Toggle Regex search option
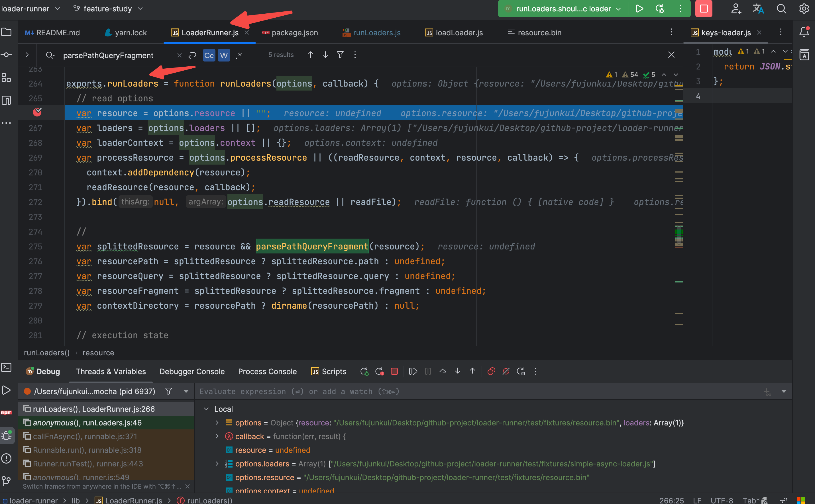Image resolution: width=815 pixels, height=504 pixels. click(239, 55)
